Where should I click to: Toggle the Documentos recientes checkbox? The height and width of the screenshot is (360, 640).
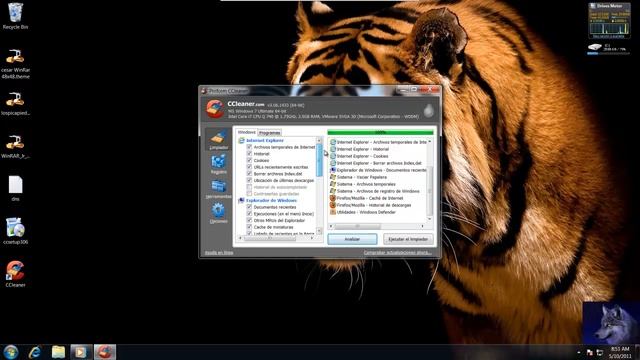pyautogui.click(x=249, y=207)
